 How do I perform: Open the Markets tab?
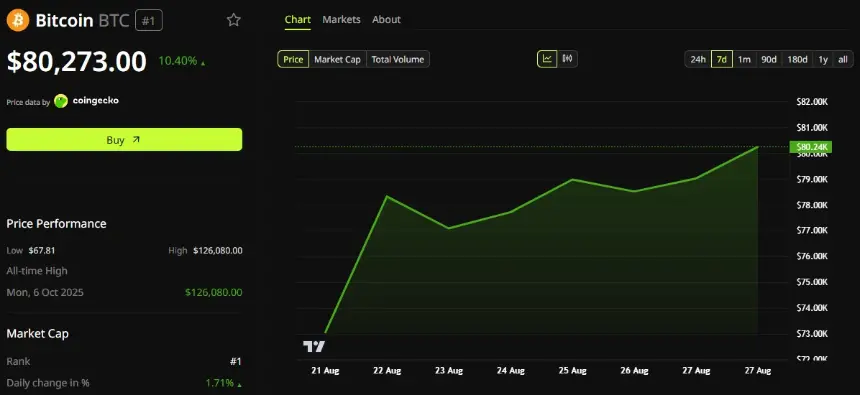341,20
